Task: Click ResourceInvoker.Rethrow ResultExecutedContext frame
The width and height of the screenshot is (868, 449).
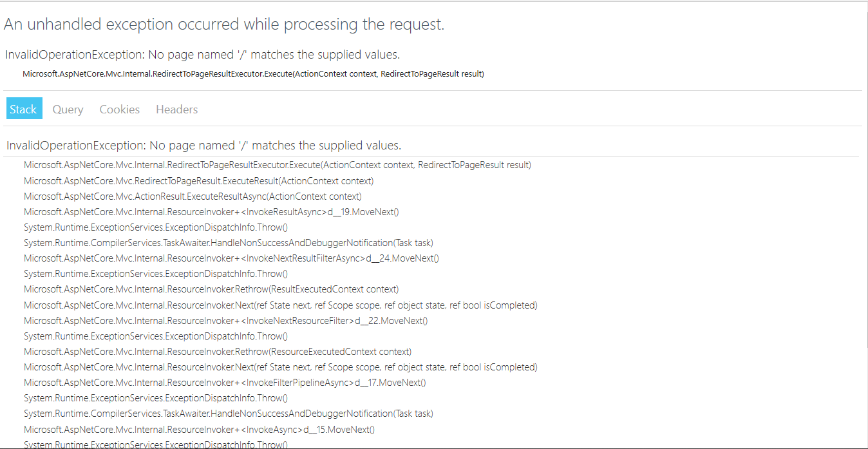Action: pos(211,289)
